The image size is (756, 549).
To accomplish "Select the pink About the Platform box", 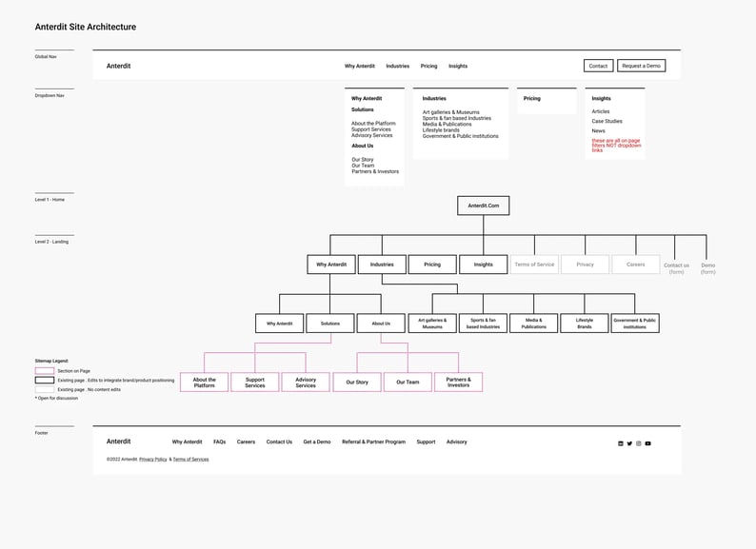I will [205, 382].
